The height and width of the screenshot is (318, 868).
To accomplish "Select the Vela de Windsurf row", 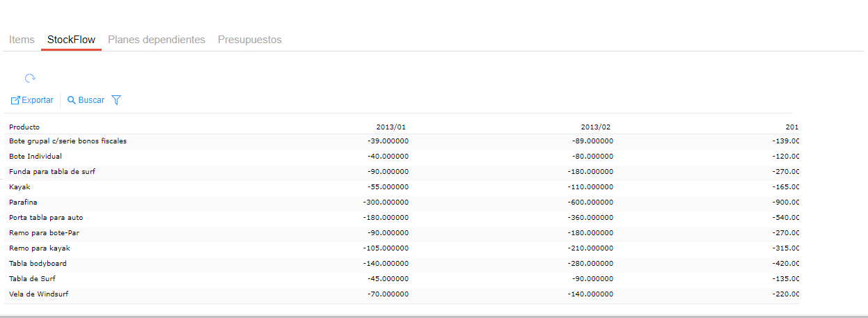I will pyautogui.click(x=38, y=294).
